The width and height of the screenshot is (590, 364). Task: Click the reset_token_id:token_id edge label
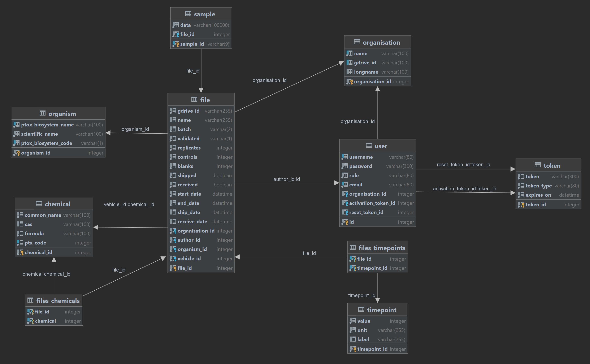coord(463,165)
